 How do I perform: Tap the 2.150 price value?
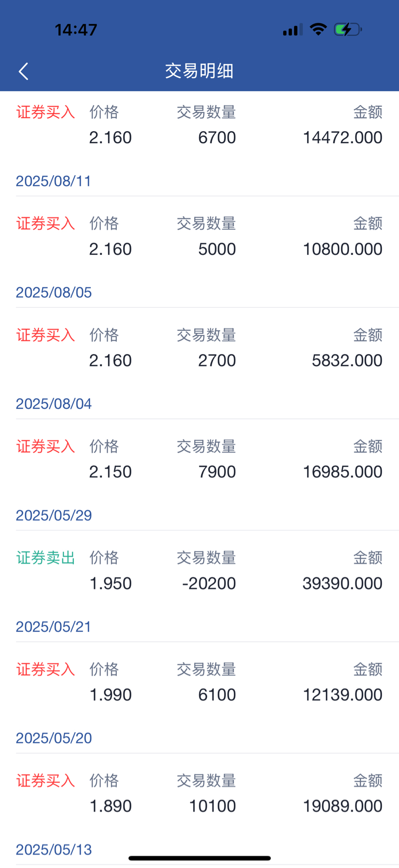point(110,472)
